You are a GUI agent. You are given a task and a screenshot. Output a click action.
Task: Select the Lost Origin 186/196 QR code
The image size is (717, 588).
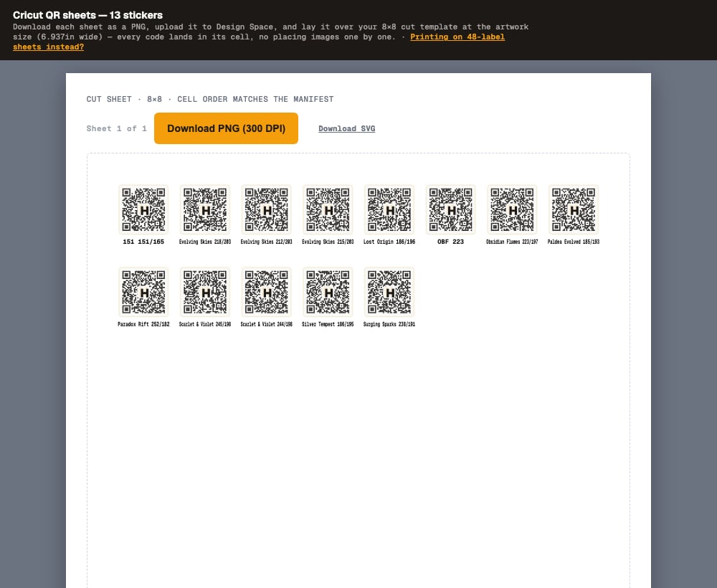click(x=389, y=209)
